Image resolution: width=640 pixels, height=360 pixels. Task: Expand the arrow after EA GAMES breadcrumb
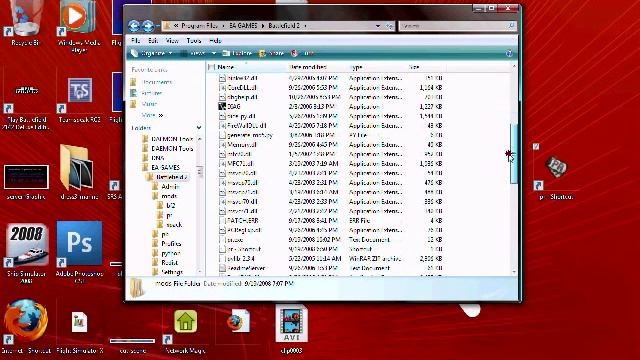point(263,26)
